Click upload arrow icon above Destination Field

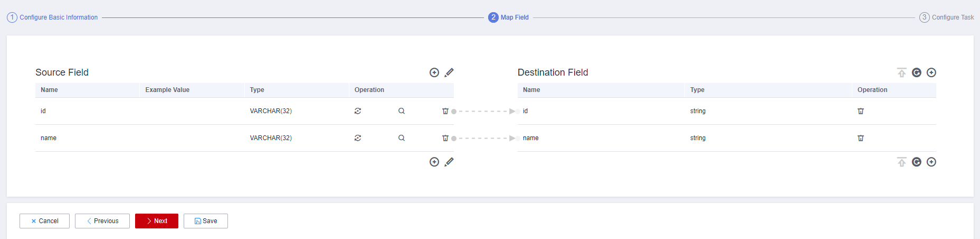point(902,72)
